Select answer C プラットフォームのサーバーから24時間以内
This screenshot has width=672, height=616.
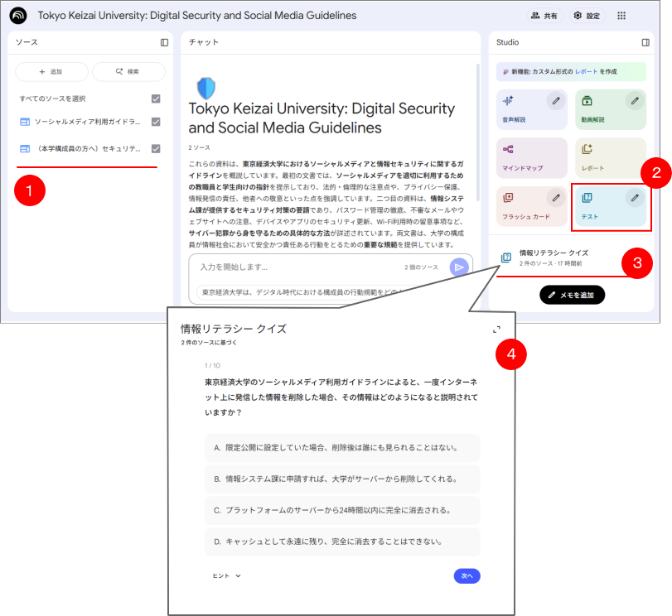(342, 510)
